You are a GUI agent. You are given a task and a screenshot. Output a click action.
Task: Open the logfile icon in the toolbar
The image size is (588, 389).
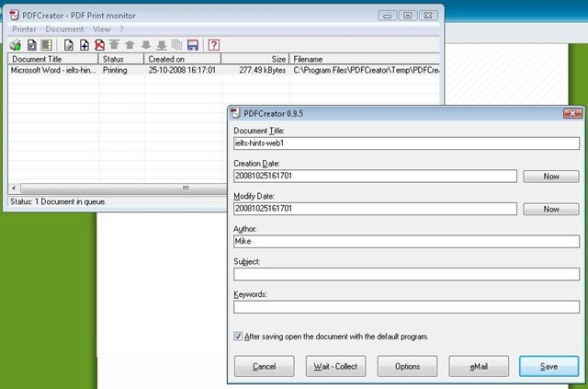[x=46, y=45]
